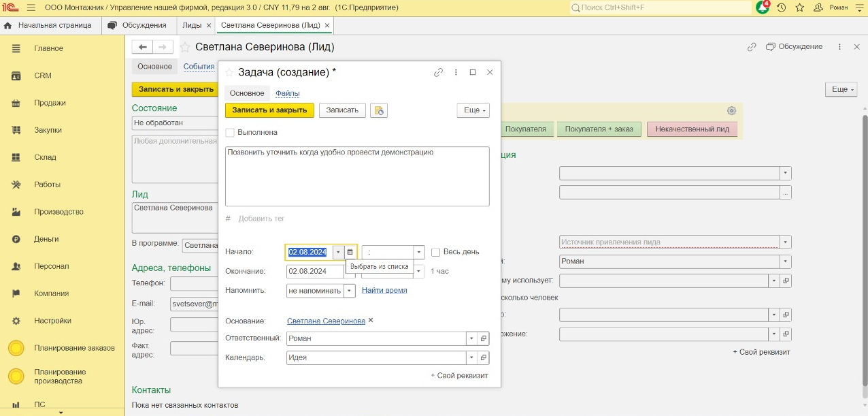Open the calendar picker for Начало date
The width and height of the screenshot is (868, 416).
tap(350, 252)
